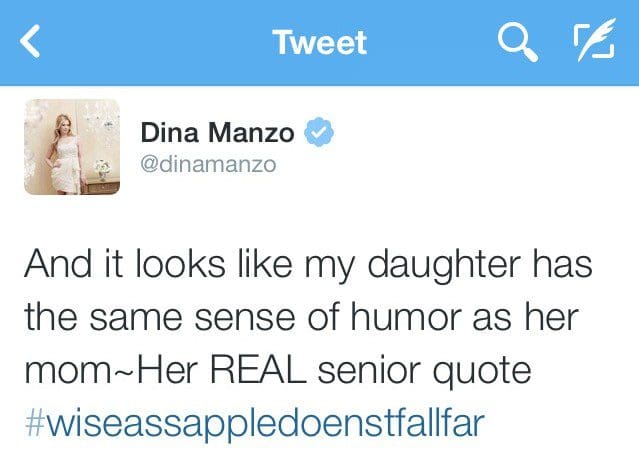Click the woman in white dress avatar image
The width and height of the screenshot is (639, 462).
[x=72, y=147]
